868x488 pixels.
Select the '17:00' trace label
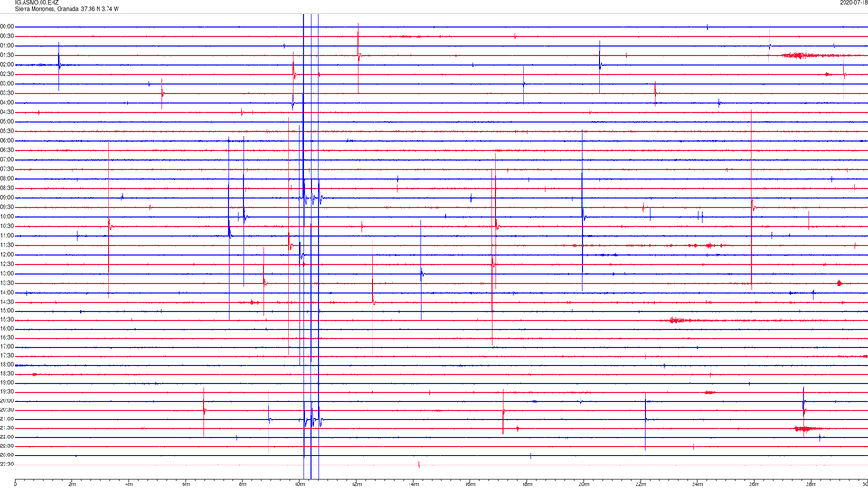tap(7, 347)
